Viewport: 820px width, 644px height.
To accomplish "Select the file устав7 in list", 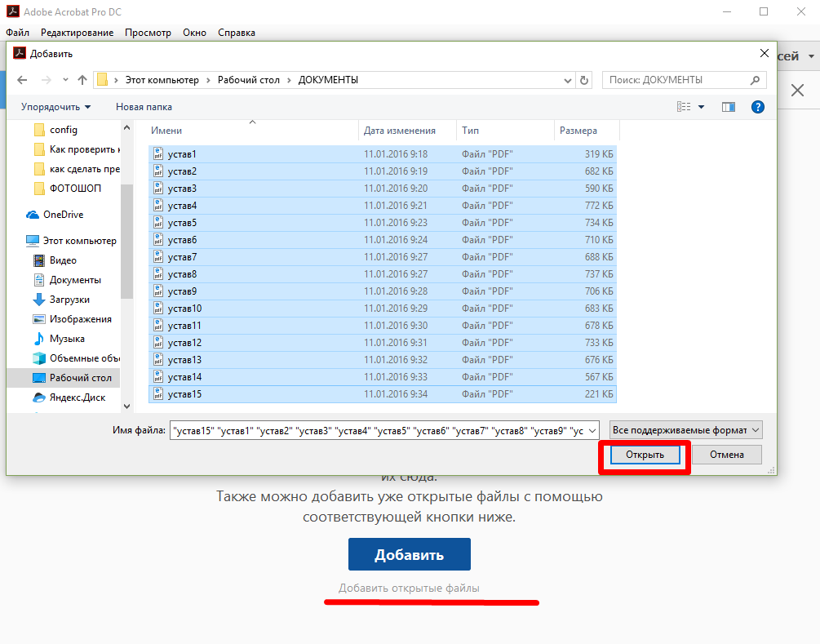I will 181,257.
